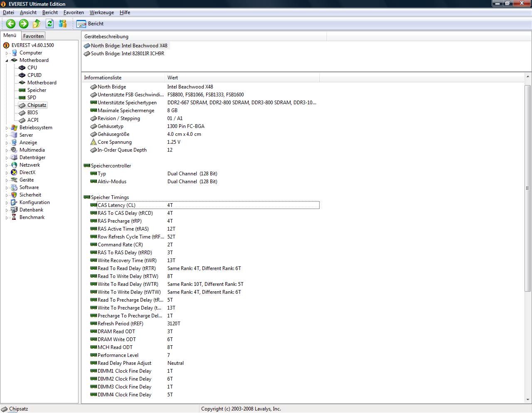The width and height of the screenshot is (532, 413).
Task: Switch to the Menü tab
Action: point(10,35)
